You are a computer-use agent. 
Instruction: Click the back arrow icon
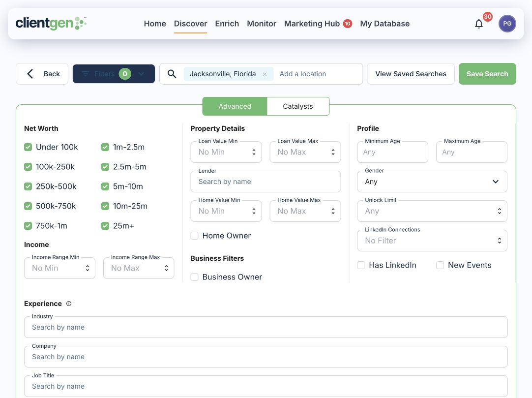pos(30,74)
